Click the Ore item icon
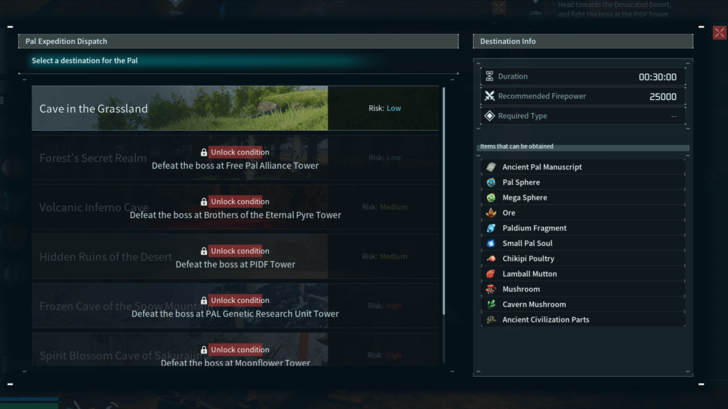 491,213
